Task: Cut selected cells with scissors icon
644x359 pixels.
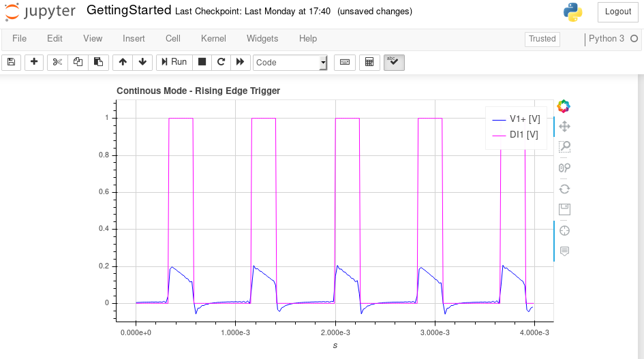Action: tap(57, 63)
